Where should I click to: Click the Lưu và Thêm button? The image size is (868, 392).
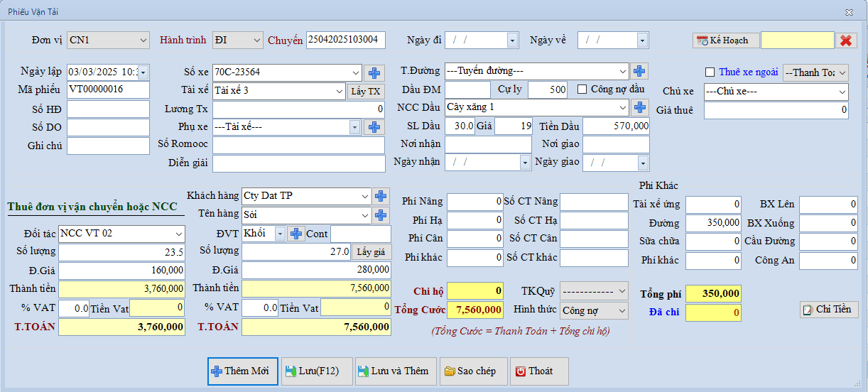click(396, 371)
